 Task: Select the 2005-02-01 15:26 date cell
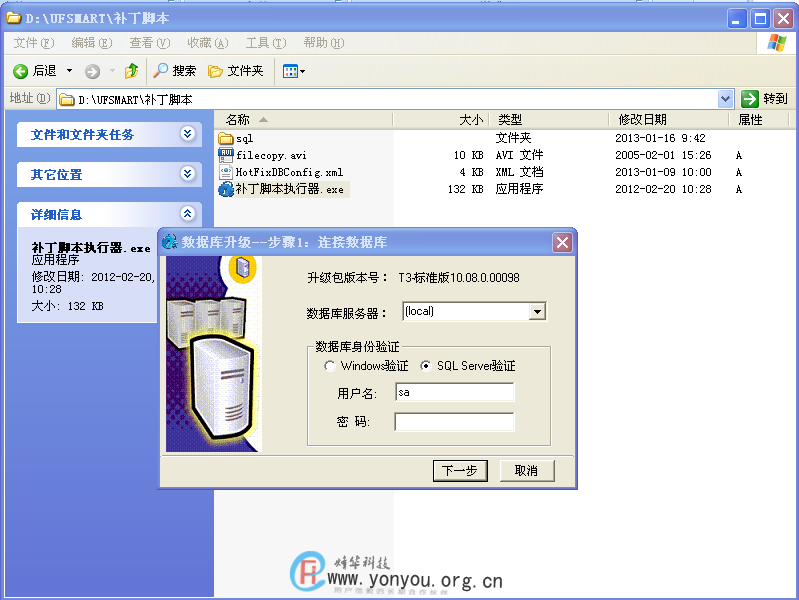pos(663,155)
